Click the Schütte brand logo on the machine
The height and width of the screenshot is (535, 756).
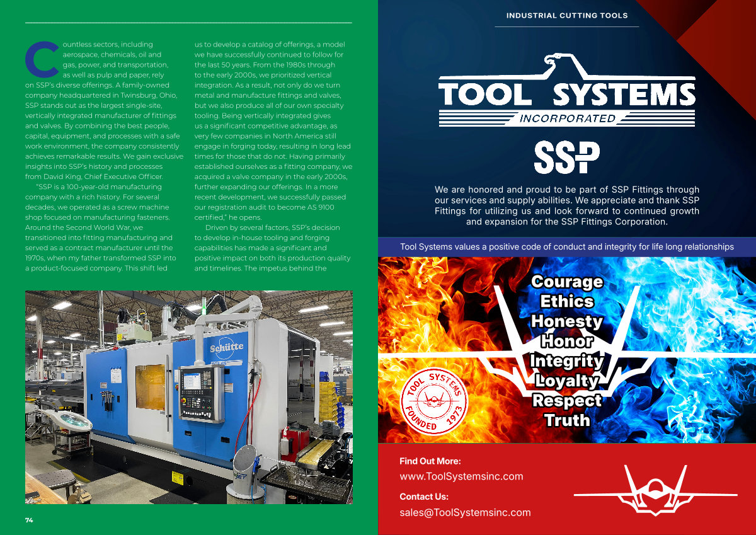point(227,347)
